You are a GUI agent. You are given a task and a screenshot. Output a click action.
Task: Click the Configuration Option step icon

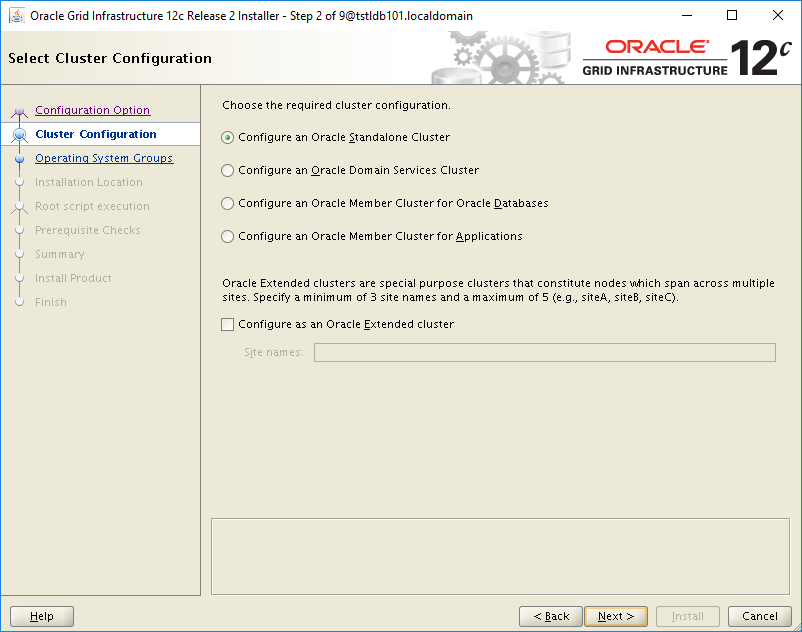[21, 110]
